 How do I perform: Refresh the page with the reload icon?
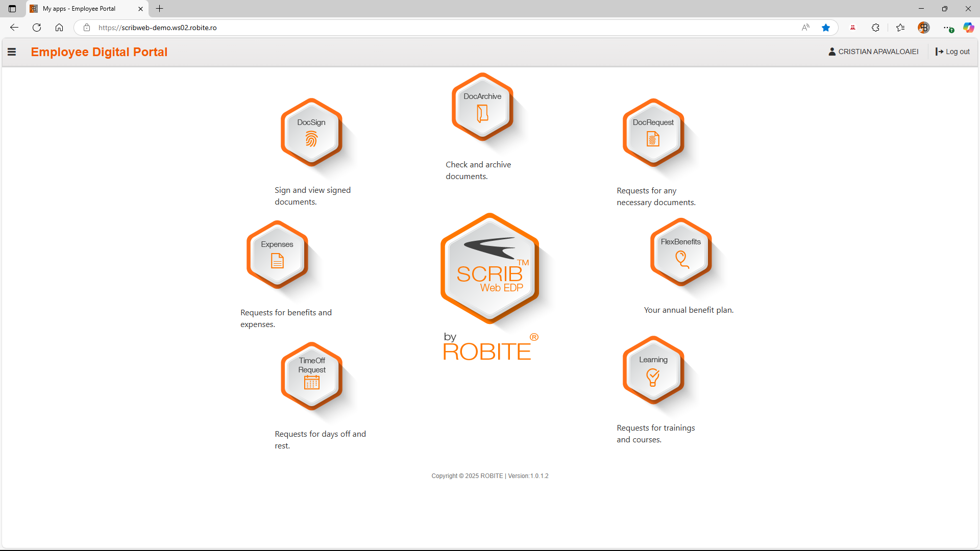click(x=37, y=28)
